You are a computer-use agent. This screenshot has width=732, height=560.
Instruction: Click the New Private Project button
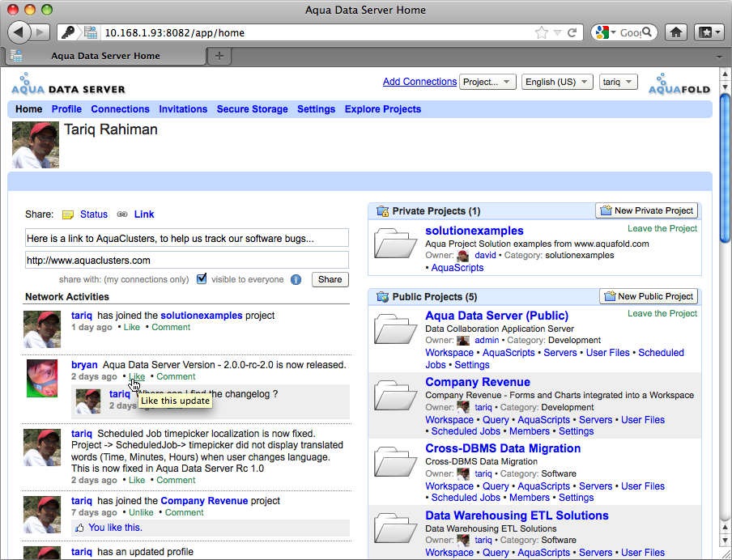click(646, 210)
